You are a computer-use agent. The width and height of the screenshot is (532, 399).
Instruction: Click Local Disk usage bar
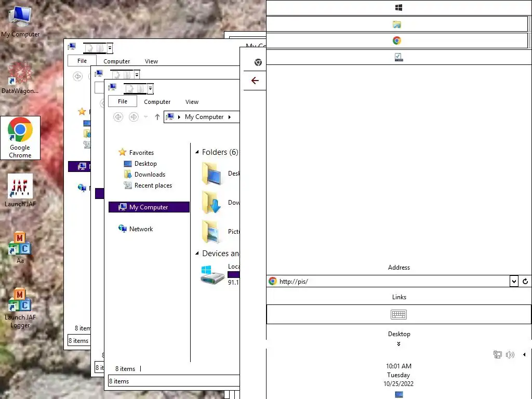233,274
